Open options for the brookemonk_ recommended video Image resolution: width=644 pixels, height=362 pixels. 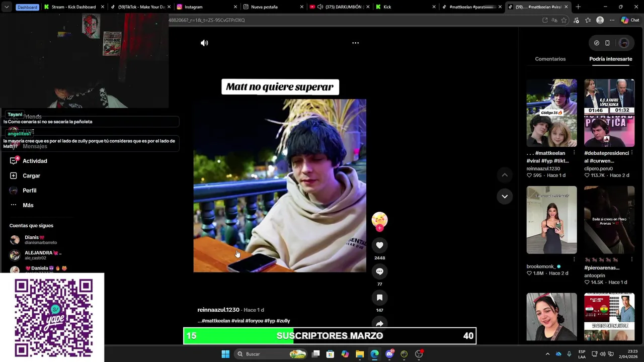tap(574, 259)
